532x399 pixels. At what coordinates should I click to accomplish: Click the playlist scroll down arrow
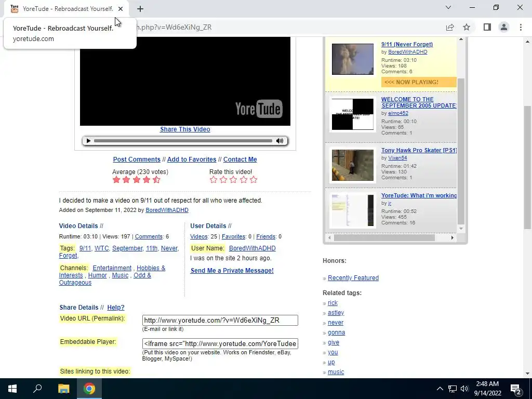point(461,229)
